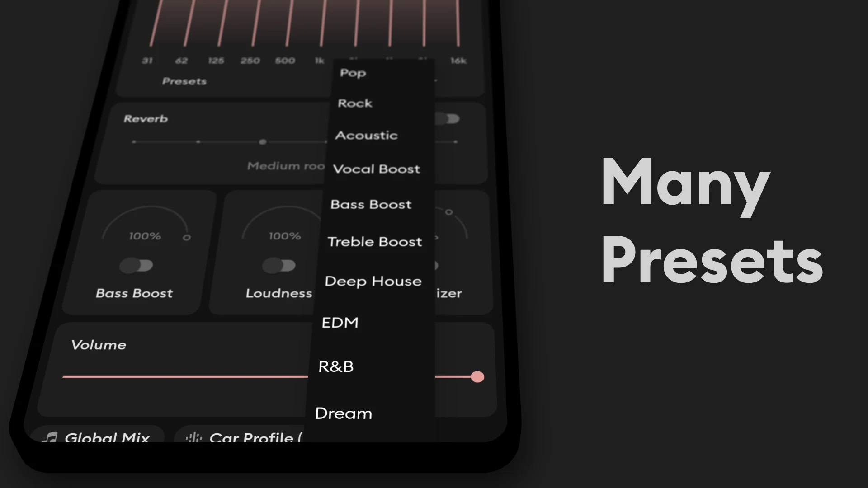868x488 pixels.
Task: Select the EDM preset
Action: (x=340, y=322)
